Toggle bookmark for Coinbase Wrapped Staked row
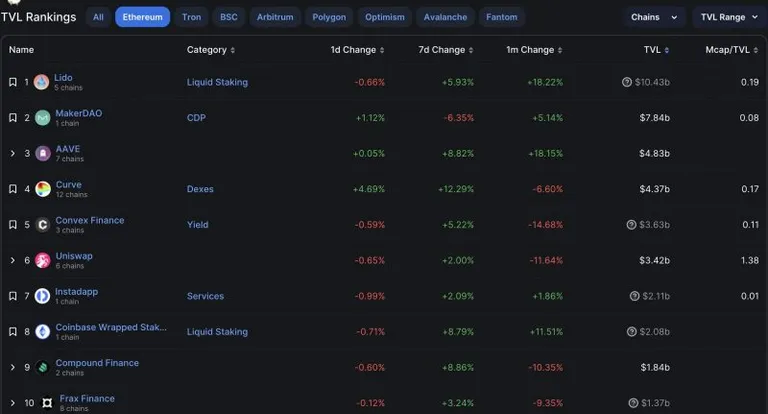 13,332
